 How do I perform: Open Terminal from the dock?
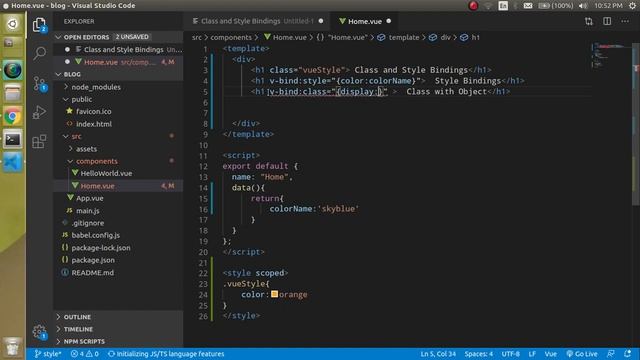pos(12,140)
